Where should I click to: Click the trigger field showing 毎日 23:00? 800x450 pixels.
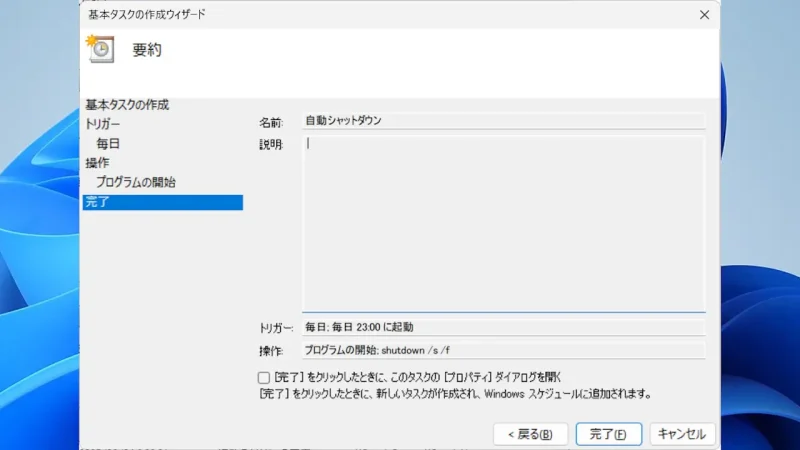coord(504,327)
